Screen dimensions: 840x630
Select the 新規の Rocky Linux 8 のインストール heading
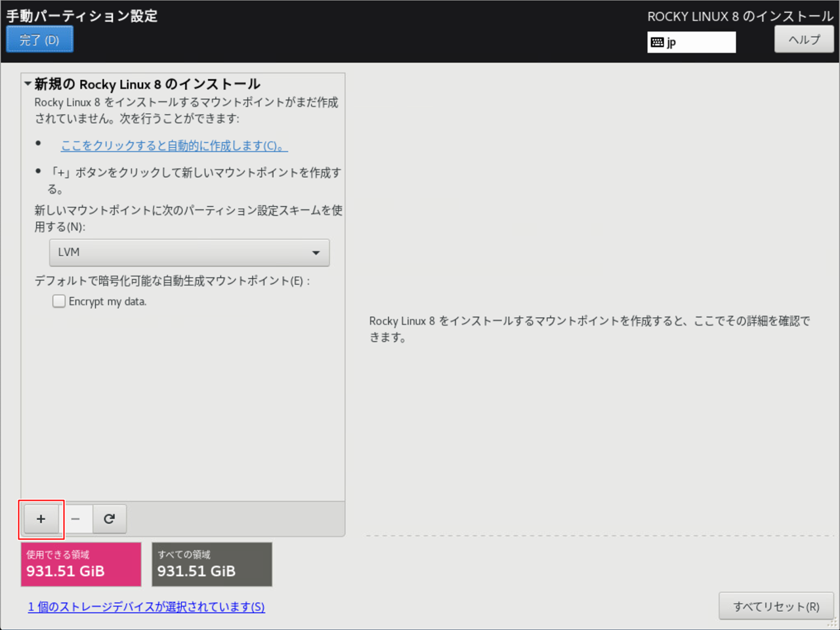click(148, 84)
